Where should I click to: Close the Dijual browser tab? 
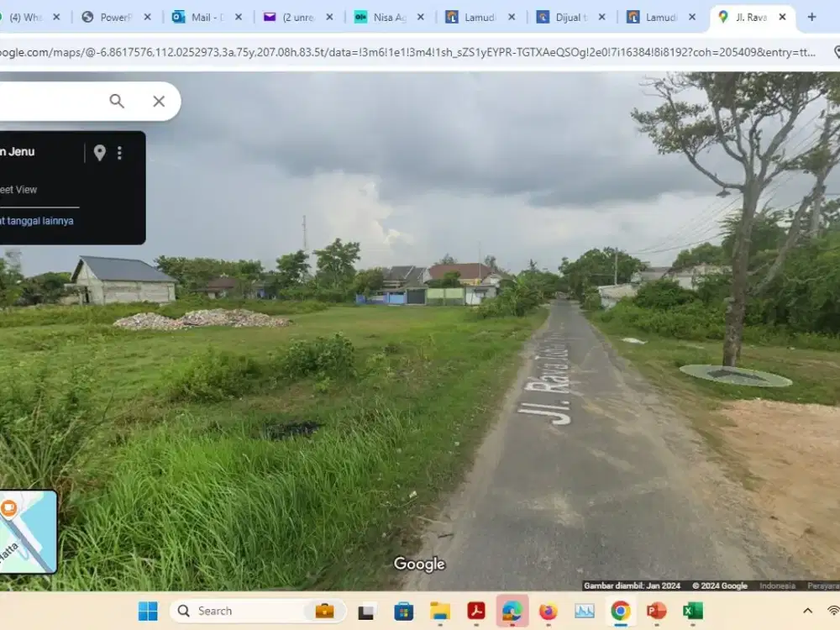601,17
